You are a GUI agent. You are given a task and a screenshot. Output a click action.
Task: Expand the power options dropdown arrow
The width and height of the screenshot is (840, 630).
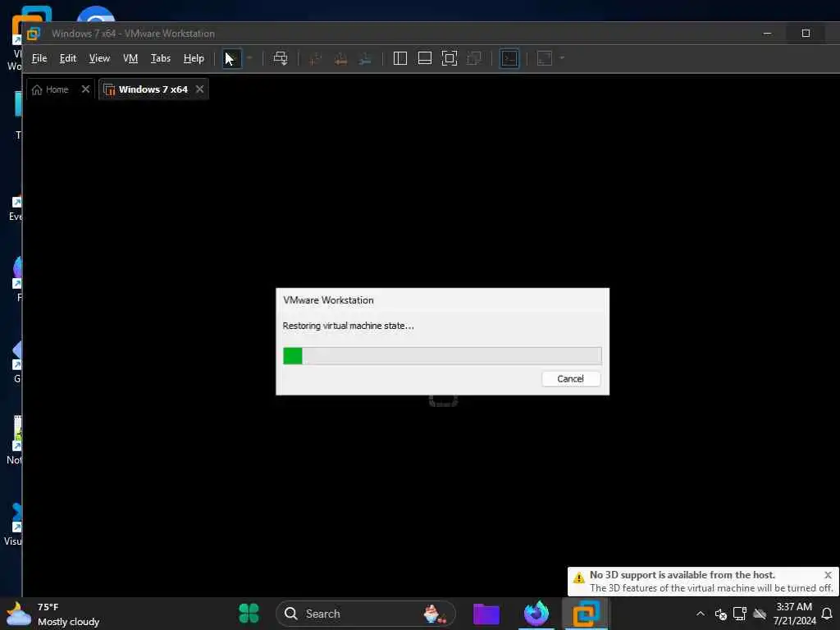[249, 58]
